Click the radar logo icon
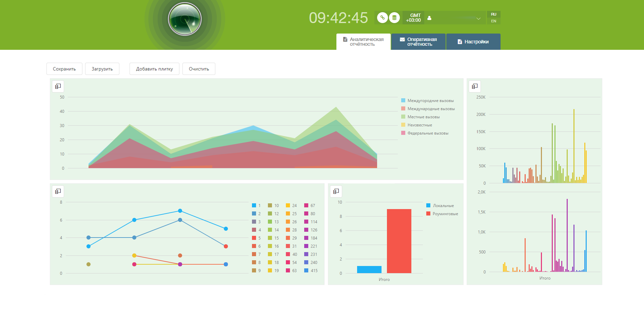The image size is (644, 328). pyautogui.click(x=185, y=19)
